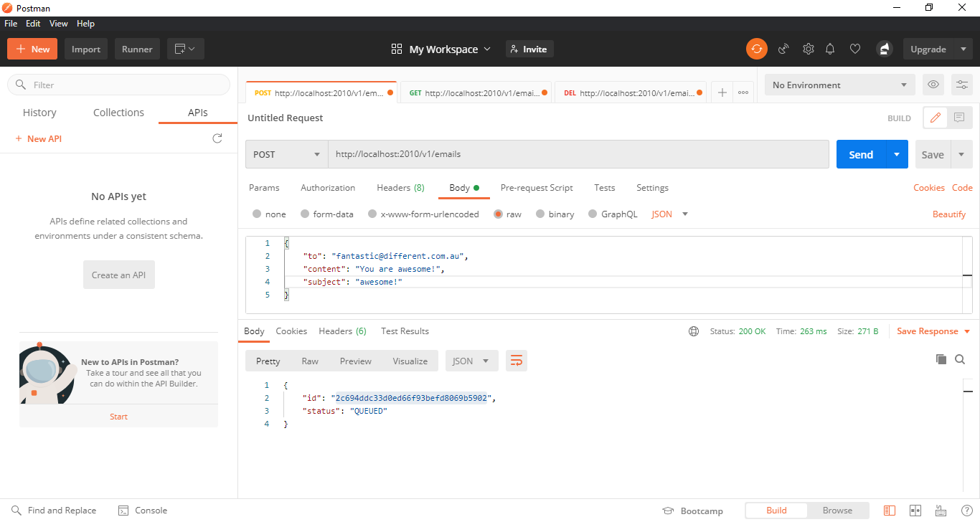Screen dimensions: 980x522
Task: Toggle the two-pane layout icon
Action: pyautogui.click(x=915, y=511)
